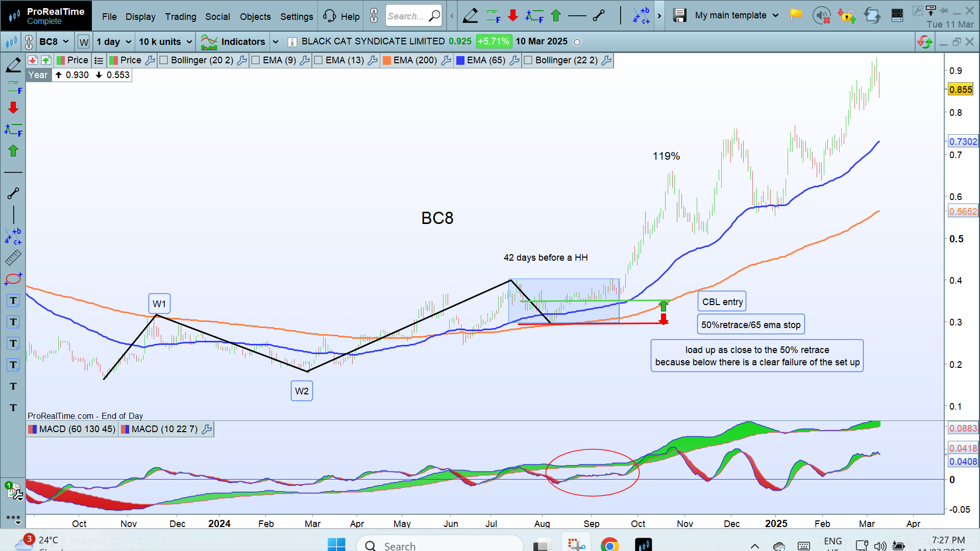This screenshot has height=551, width=980.
Task: Click the ProRealTime Complete logo
Action: 46,16
